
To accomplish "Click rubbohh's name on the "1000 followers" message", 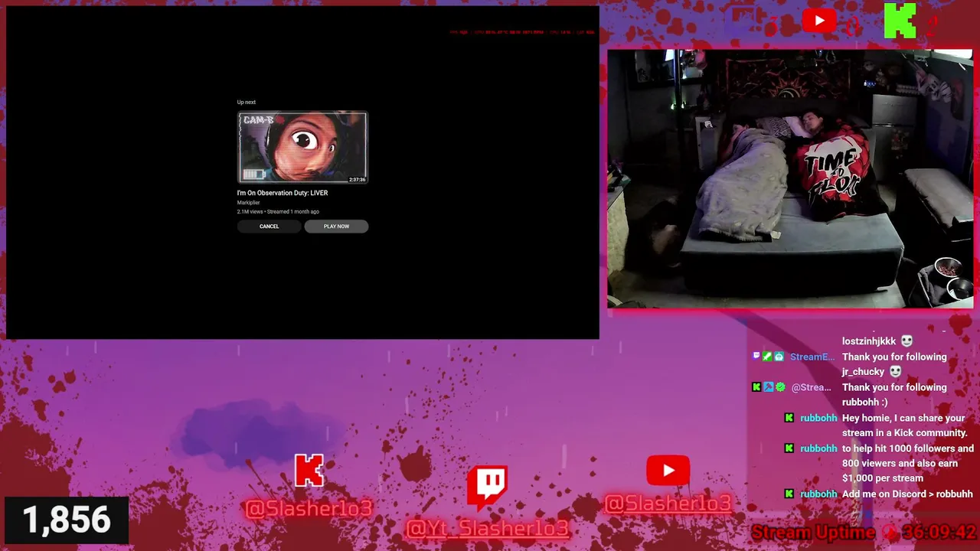I will tap(818, 449).
